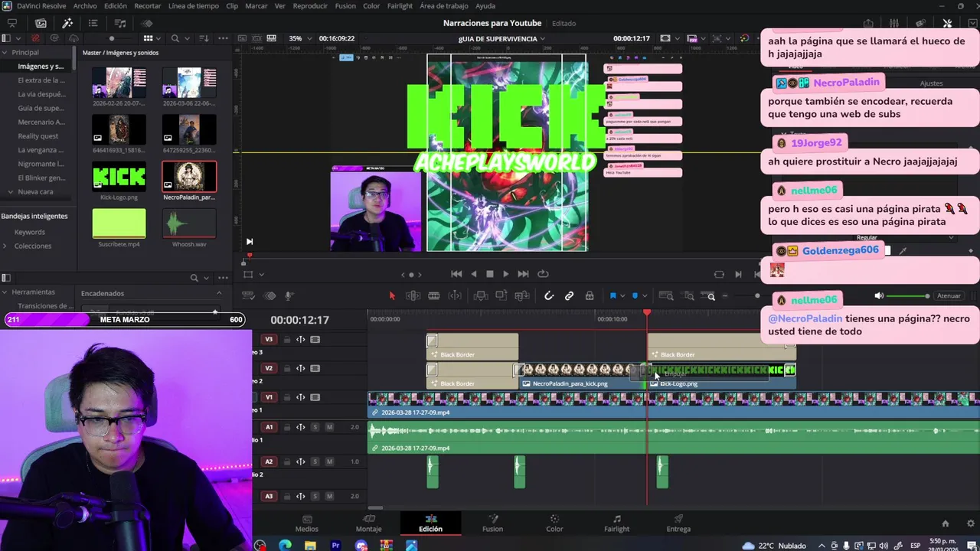Screen dimensions: 980x551
Task: Select the Kick-Logo.png thumbnail
Action: pos(119,178)
